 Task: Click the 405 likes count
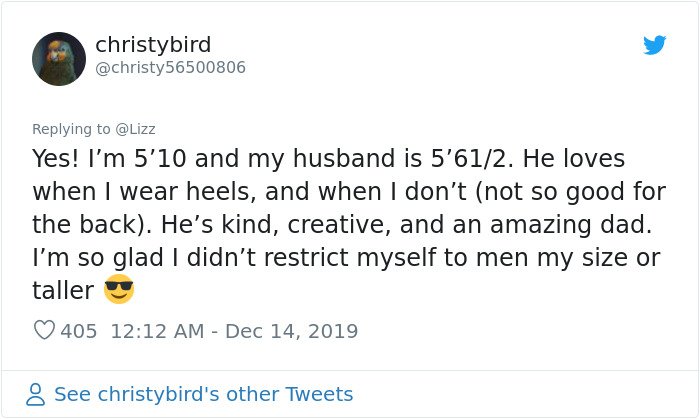coord(79,331)
